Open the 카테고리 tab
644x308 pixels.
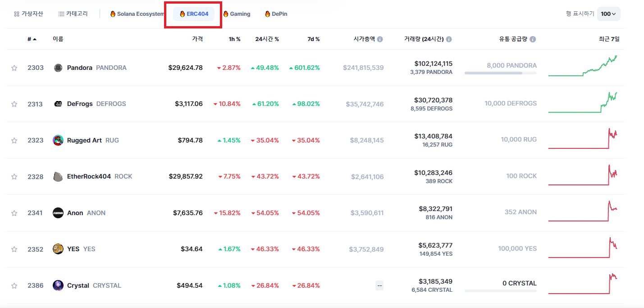click(73, 14)
